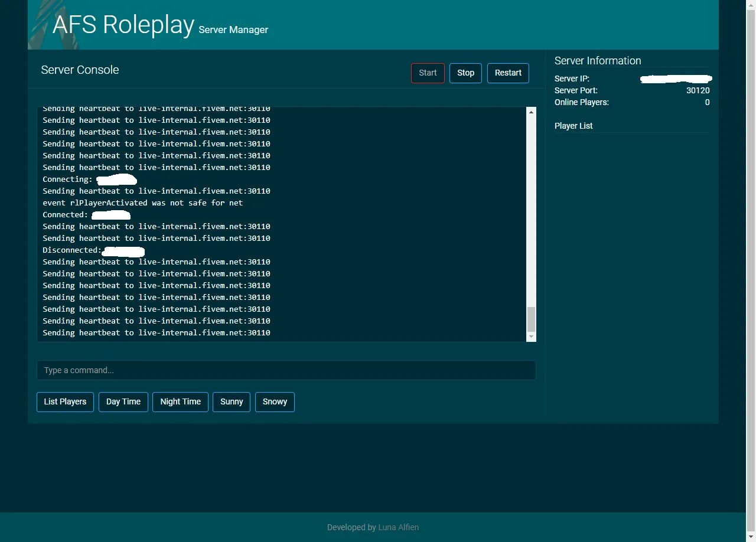Switch weather to Sunny

point(232,402)
